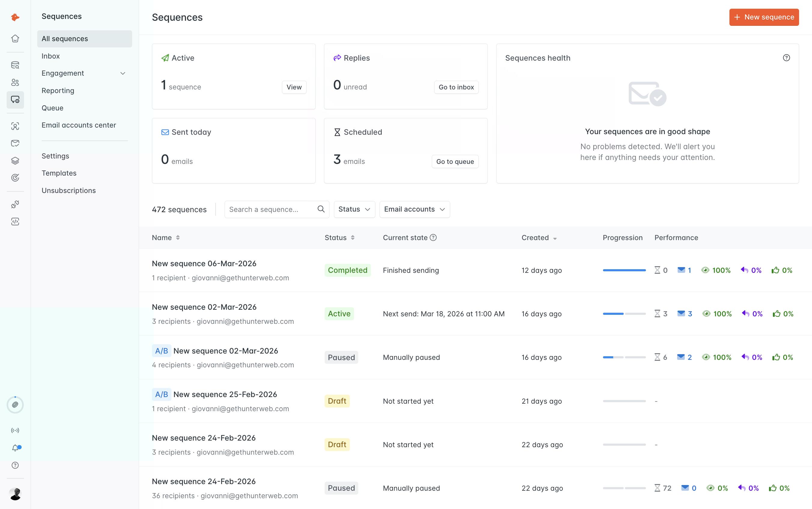Expand the Engagement menu chevron
Image resolution: width=812 pixels, height=509 pixels.
[123, 74]
